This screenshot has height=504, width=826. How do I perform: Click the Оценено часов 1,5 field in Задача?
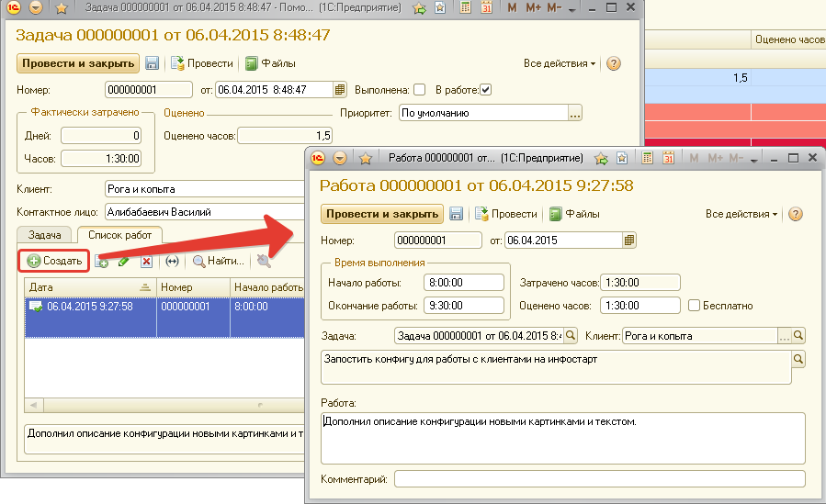tap(285, 136)
